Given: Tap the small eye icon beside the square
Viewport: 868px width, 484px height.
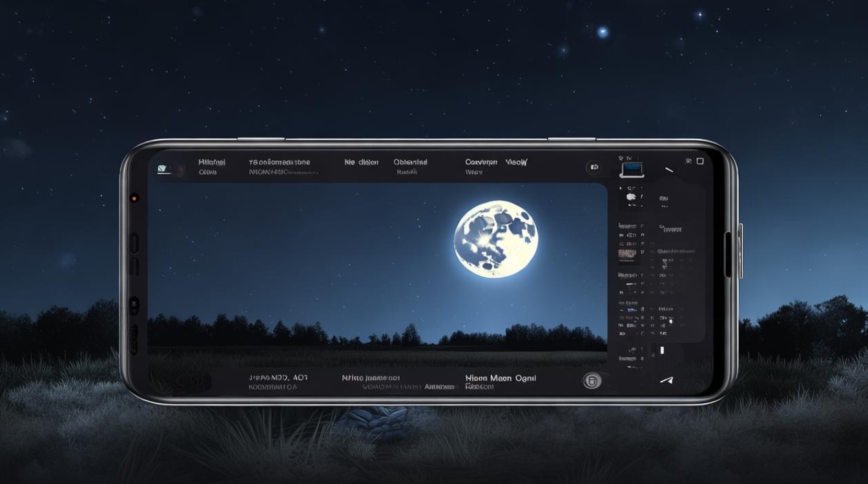Looking at the screenshot, I should point(688,161).
